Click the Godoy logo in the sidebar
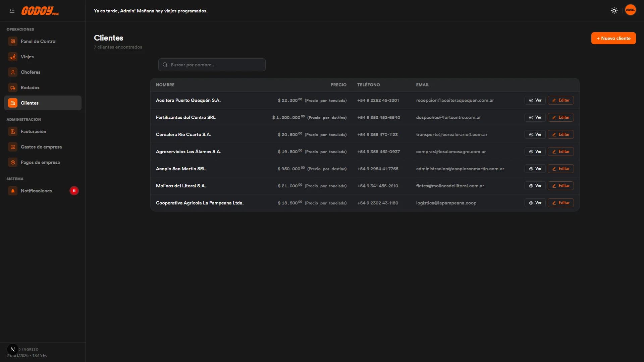 [40, 11]
